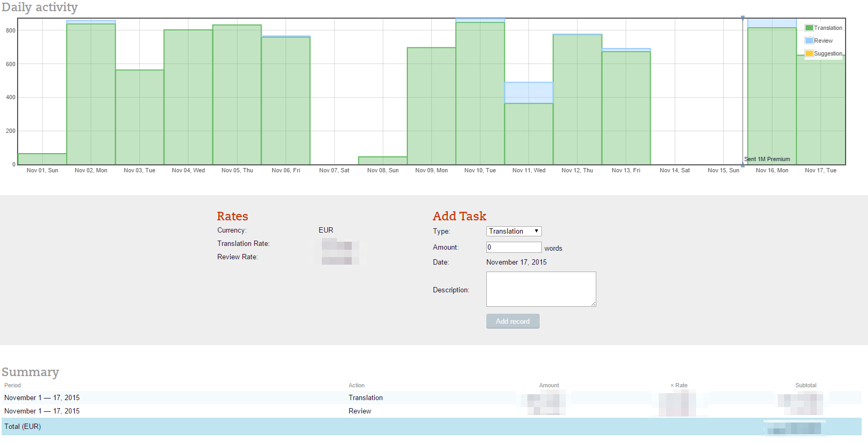Select the short bar for Nov 01, Sun
Image resolution: width=868 pixels, height=446 pixels.
click(42, 159)
